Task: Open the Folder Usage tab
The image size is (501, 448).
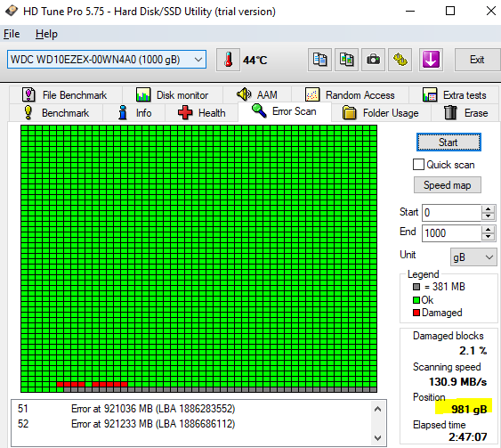Action: 381,113
